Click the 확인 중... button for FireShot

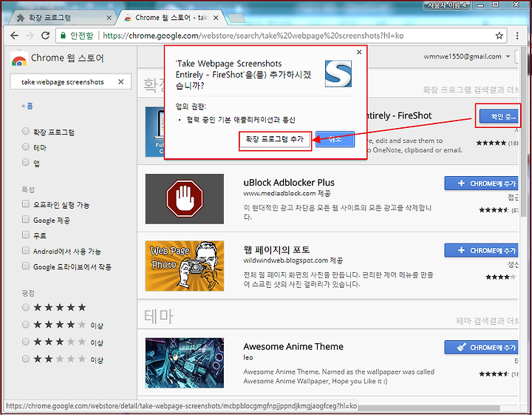pos(499,116)
